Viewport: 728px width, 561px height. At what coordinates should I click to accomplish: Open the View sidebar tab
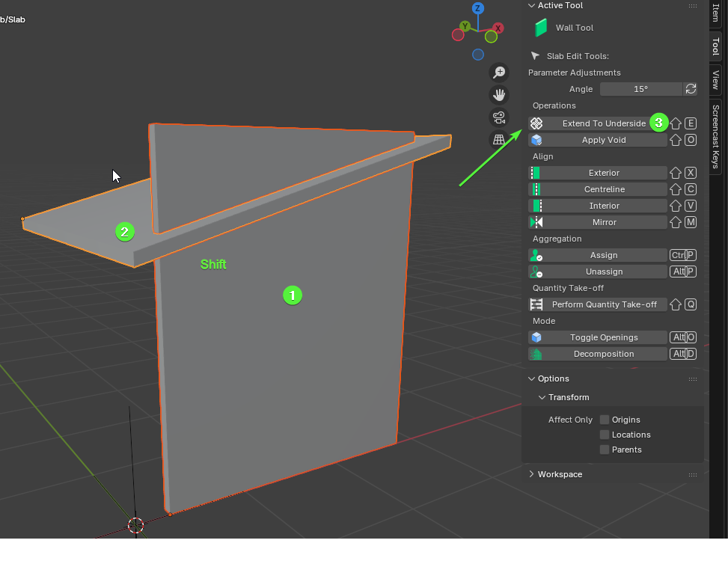coord(715,80)
